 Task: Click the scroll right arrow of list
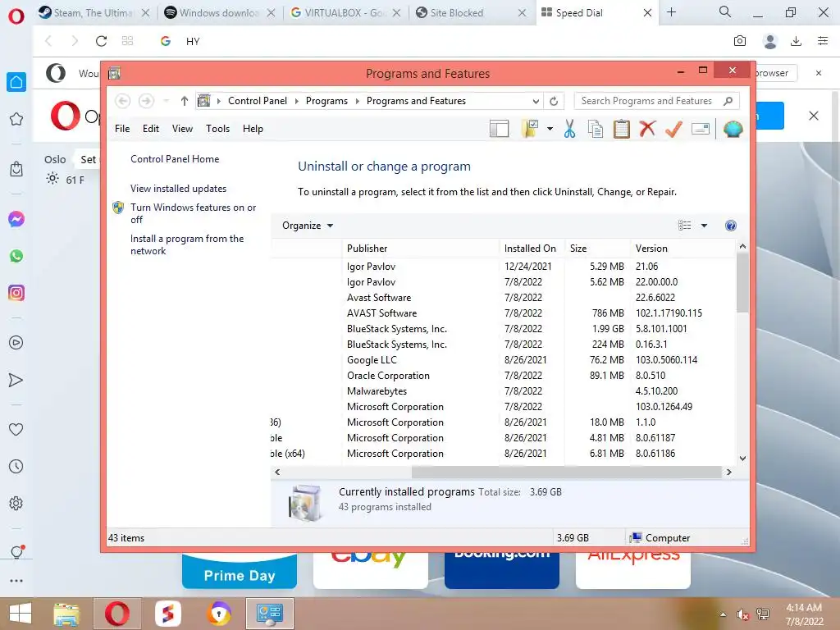point(728,472)
